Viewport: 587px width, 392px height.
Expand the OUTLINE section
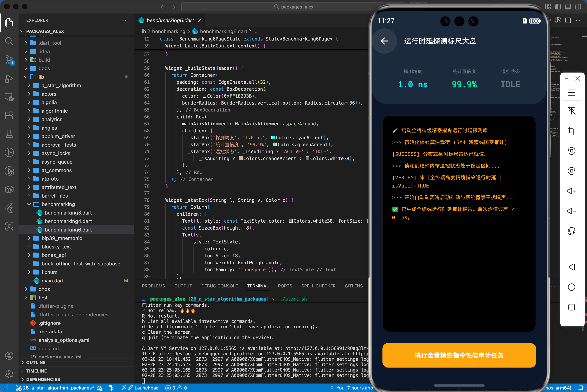tap(36, 362)
